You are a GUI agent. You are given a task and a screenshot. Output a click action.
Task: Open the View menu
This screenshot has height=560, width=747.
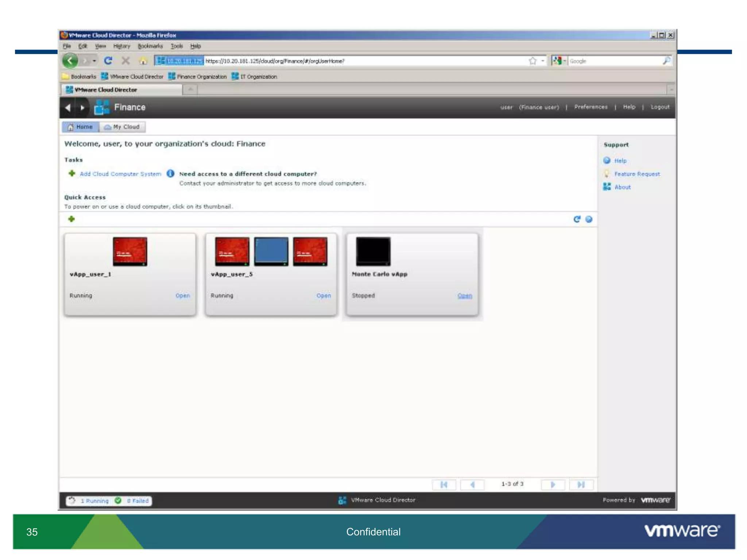100,46
